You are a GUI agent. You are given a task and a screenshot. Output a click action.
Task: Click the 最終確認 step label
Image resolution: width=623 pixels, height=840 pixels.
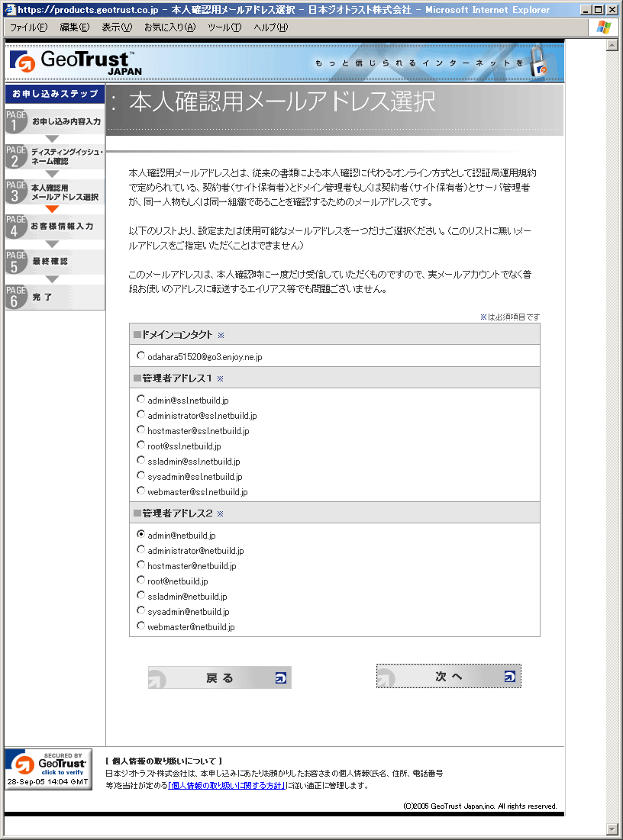coord(50,262)
